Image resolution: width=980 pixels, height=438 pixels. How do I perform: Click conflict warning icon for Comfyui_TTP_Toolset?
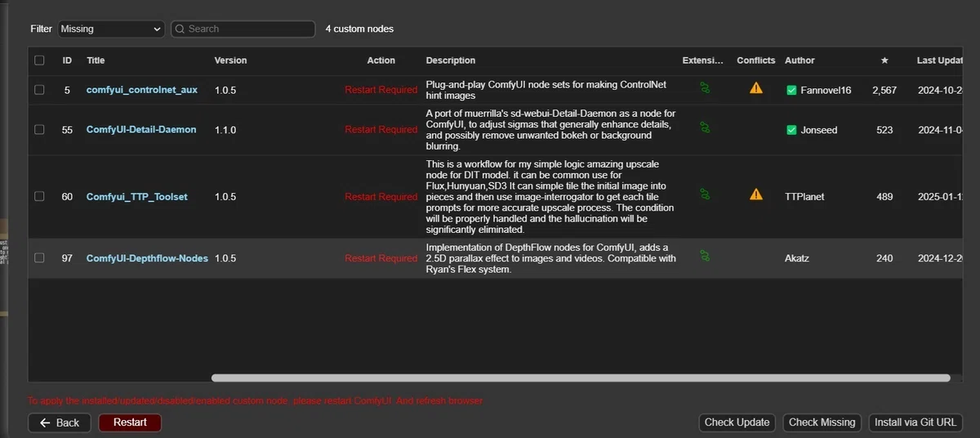pyautogui.click(x=756, y=194)
